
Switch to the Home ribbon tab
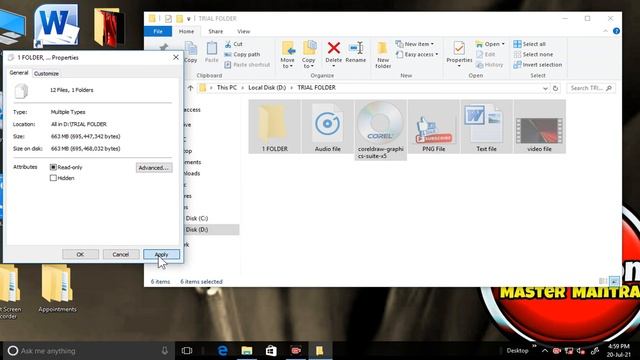click(x=187, y=31)
